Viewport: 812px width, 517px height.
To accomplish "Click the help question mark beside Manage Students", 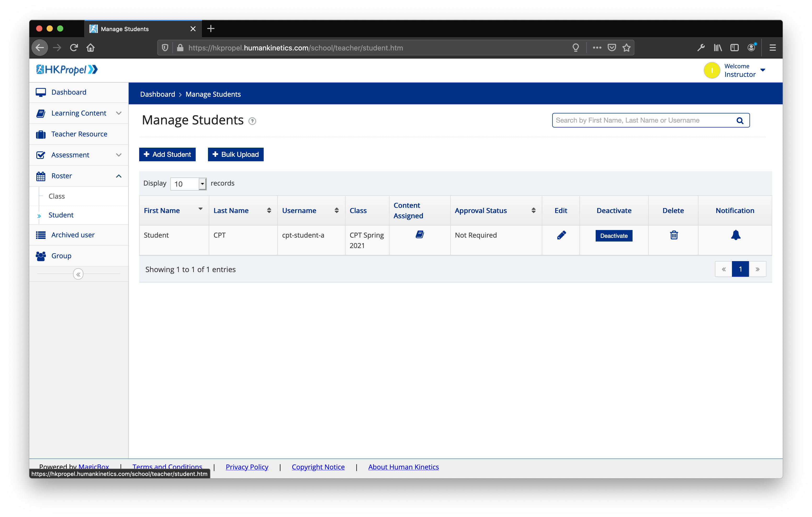I will 252,121.
